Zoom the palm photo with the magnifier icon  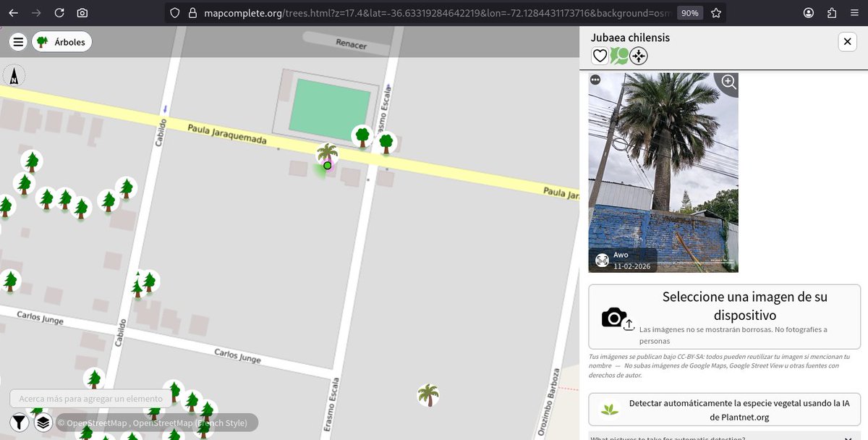pyautogui.click(x=728, y=82)
